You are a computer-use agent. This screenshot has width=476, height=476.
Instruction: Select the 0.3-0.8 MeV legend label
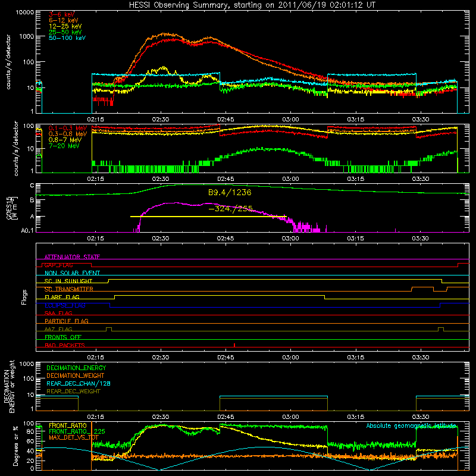point(68,134)
